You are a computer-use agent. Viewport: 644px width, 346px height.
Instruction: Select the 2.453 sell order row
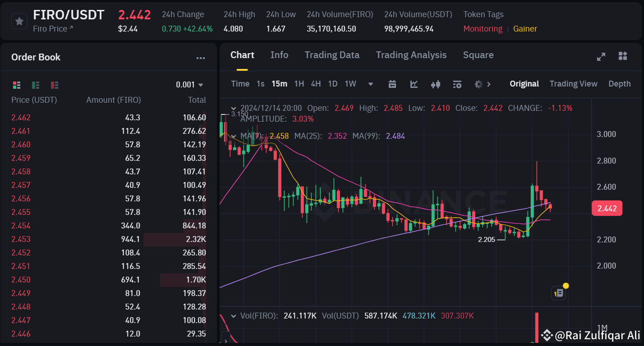coord(108,239)
